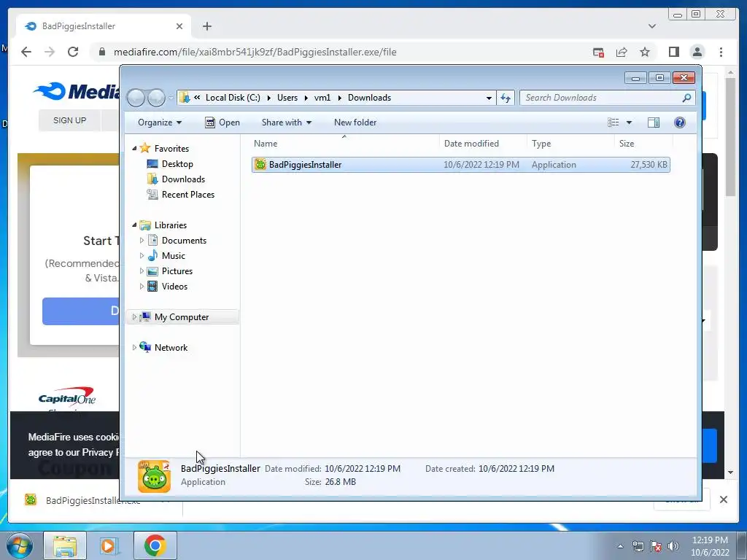747x560 pixels.
Task: Expand the Documents library
Action: tap(142, 241)
